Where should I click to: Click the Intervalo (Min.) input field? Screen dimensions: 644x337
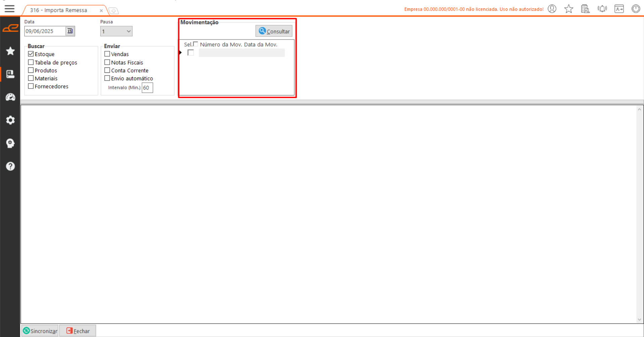147,88
